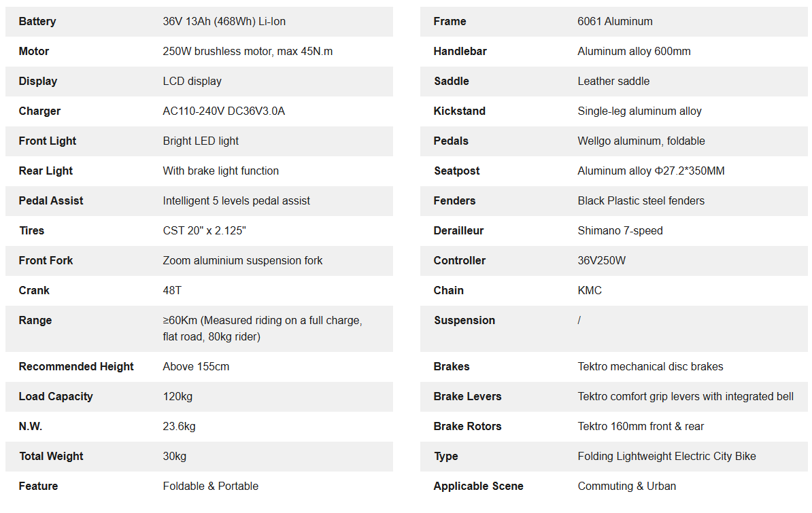Click the Recommended Height label

(76, 367)
